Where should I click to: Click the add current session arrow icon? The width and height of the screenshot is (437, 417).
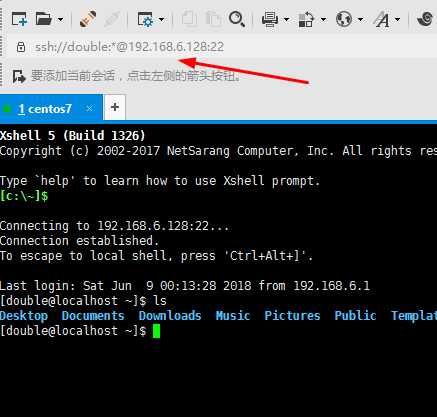coord(19,76)
